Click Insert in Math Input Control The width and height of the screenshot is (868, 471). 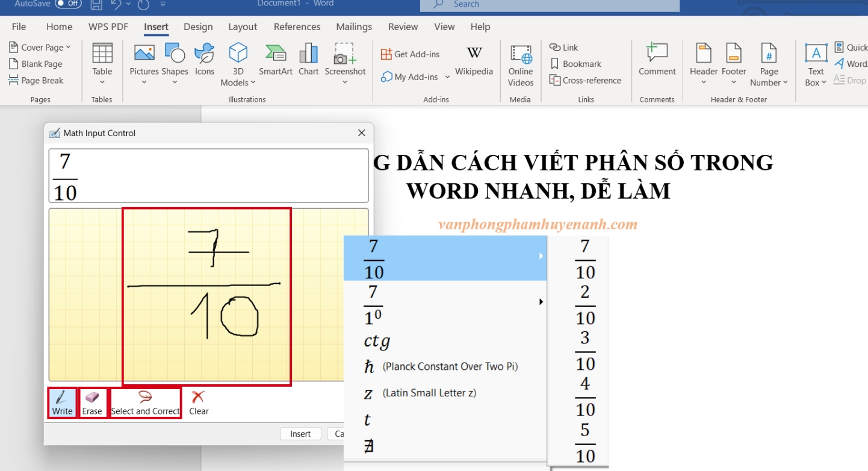(300, 434)
